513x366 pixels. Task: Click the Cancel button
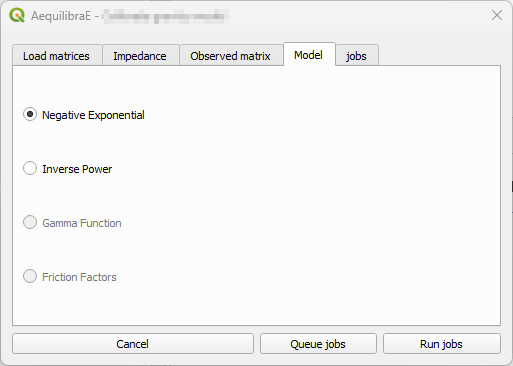click(x=133, y=344)
